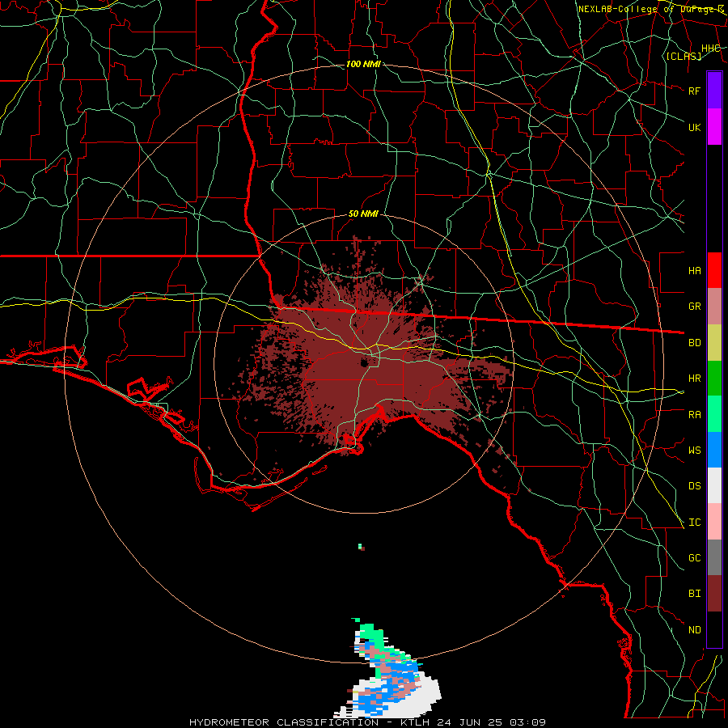Click the IC light pink legend swatch
This screenshot has width=728, height=728.
pos(714,522)
